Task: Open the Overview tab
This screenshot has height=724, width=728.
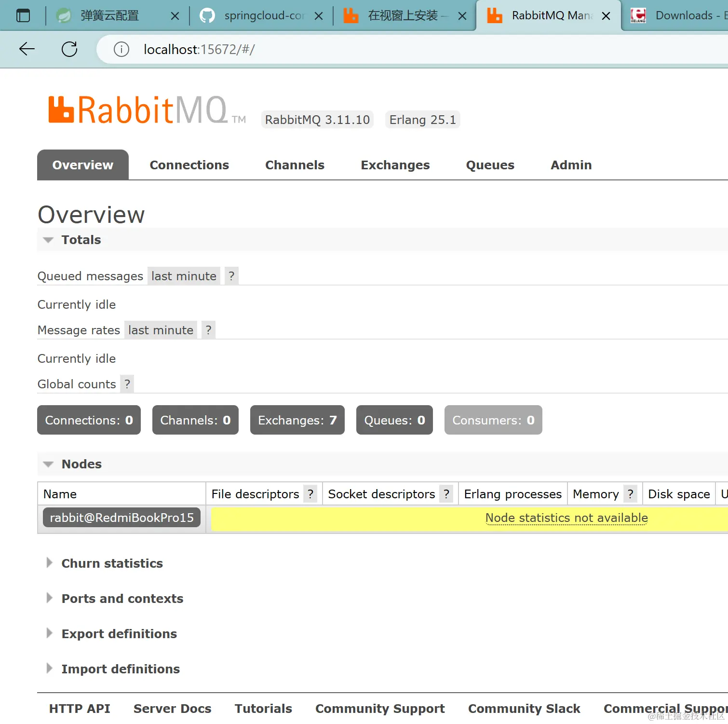Action: (x=83, y=165)
